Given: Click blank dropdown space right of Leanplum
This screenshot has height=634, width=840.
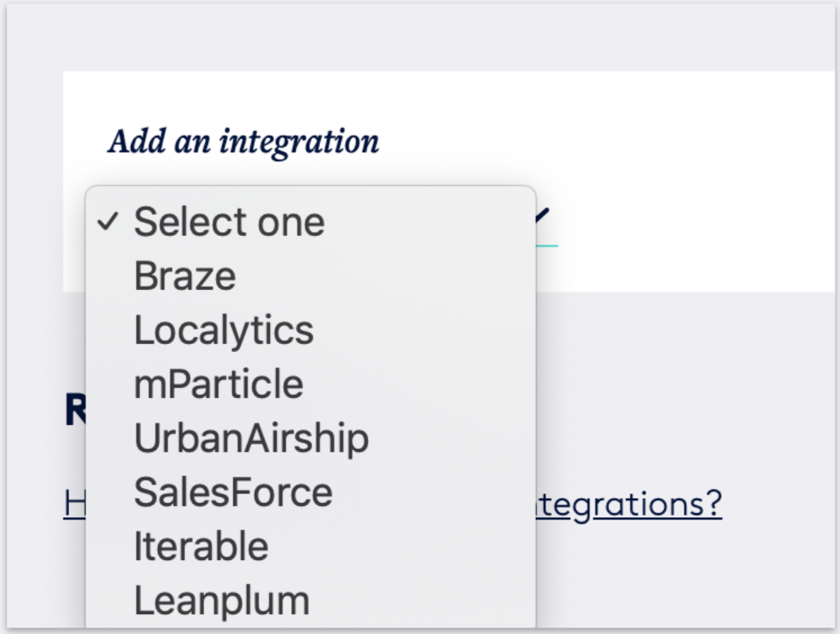Looking at the screenshot, I should tap(429, 600).
